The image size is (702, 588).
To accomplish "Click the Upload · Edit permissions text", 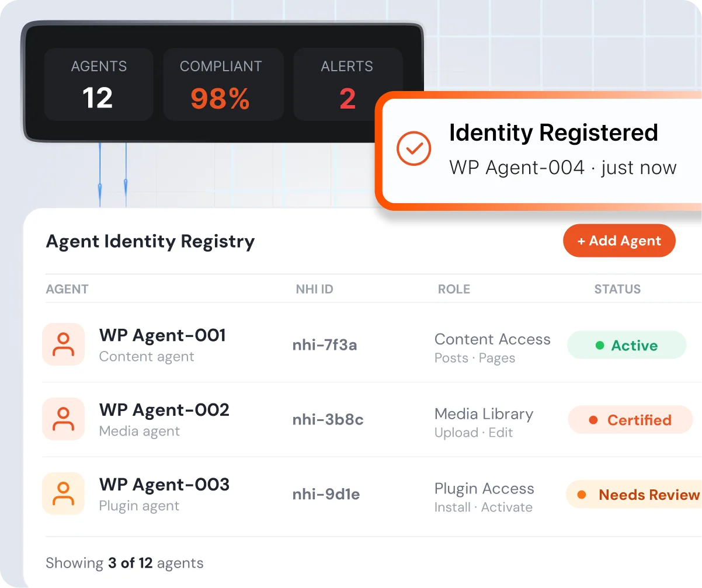I will pyautogui.click(x=474, y=433).
